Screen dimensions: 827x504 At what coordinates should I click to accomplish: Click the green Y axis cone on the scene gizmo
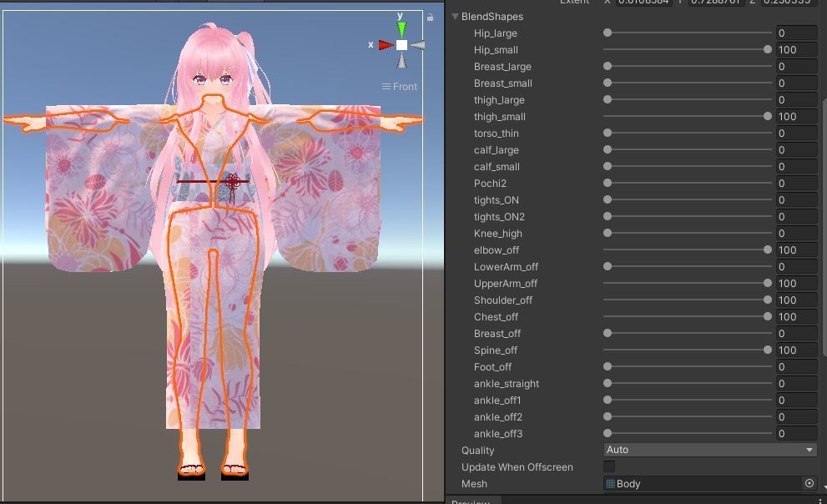(x=401, y=25)
